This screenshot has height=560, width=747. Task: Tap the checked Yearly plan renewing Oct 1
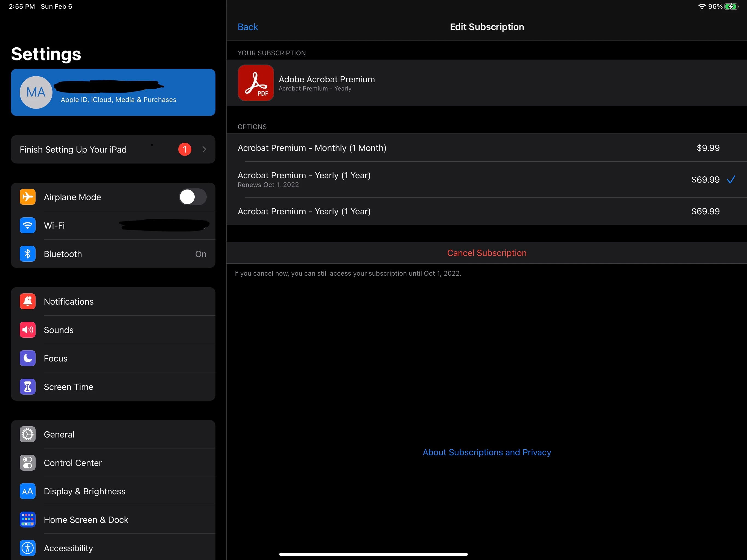coord(486,179)
